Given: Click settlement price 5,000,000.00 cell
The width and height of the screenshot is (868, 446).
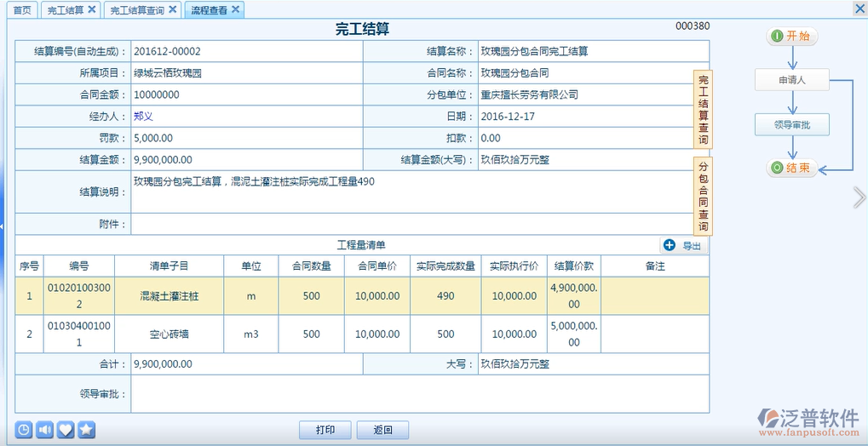Looking at the screenshot, I should 574,334.
